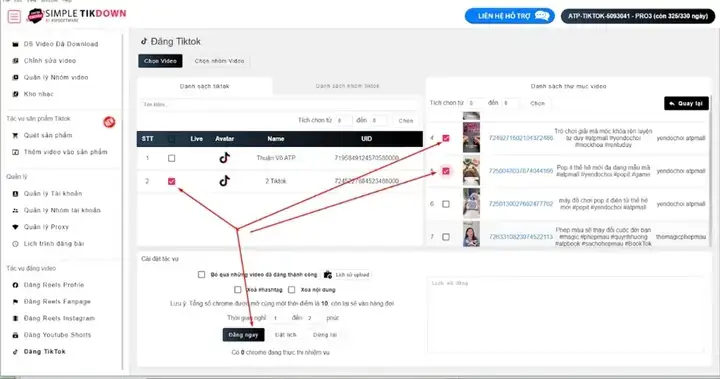Screen dimensions: 720x379
Task: Enable Bỏ qua những video đã đăng checkbox
Action: [x=201, y=274]
